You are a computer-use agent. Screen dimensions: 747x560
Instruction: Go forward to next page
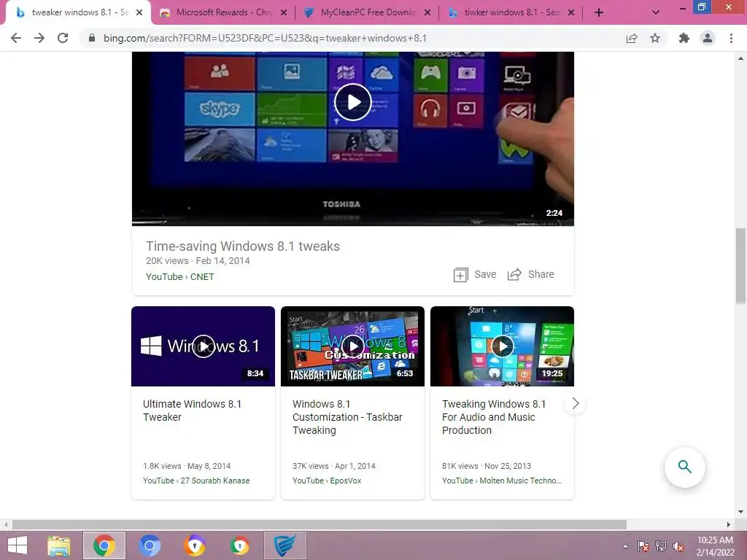tap(39, 38)
